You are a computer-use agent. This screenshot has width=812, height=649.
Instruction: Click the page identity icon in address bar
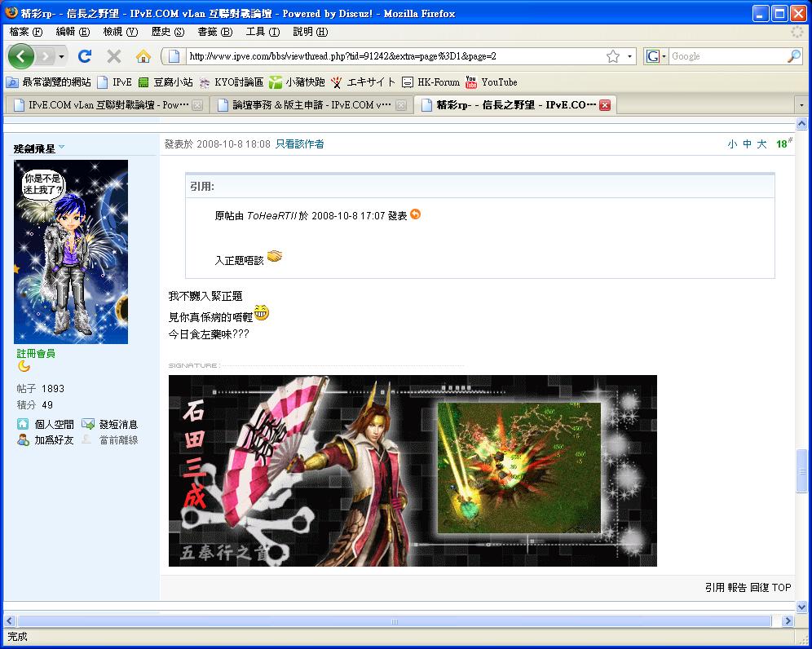174,56
